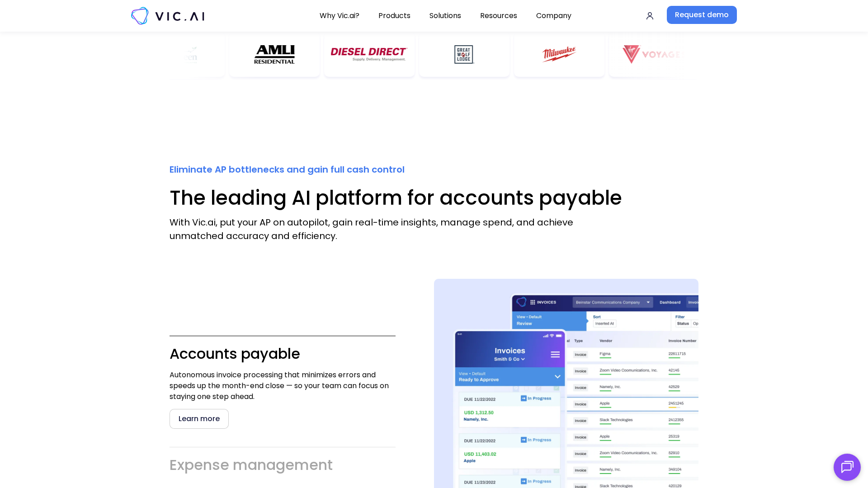The image size is (868, 488).
Task: Open the Products menu
Action: click(394, 16)
